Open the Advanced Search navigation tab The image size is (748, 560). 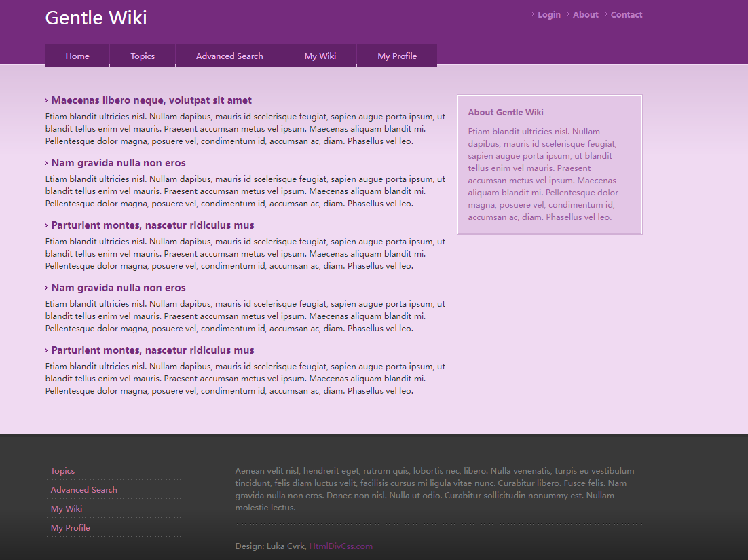(229, 56)
